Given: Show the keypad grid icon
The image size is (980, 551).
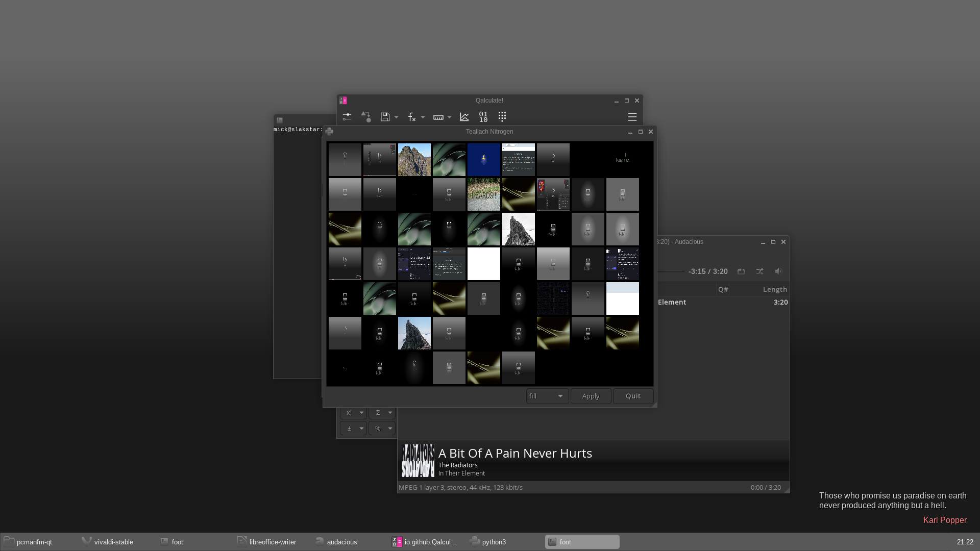Looking at the screenshot, I should click(x=502, y=117).
